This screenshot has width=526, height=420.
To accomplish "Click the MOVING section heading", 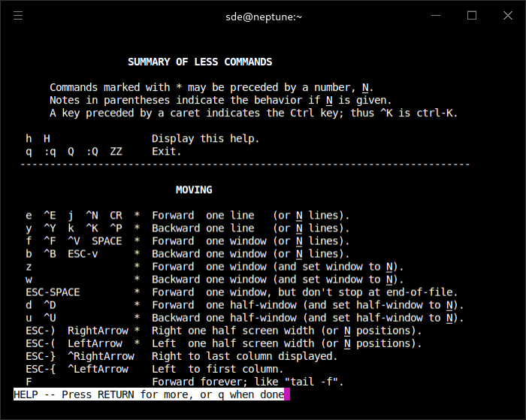I will 194,190.
